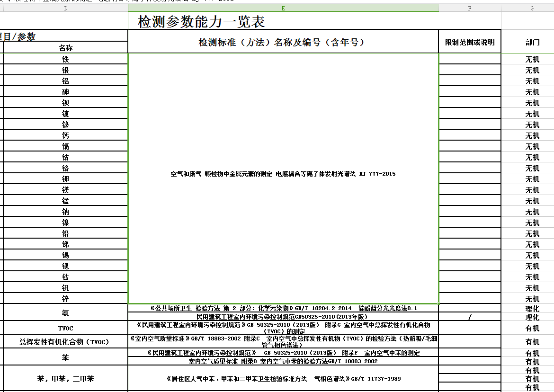Select the 总挥发性有机化合物（TVOC） cell

65,341
